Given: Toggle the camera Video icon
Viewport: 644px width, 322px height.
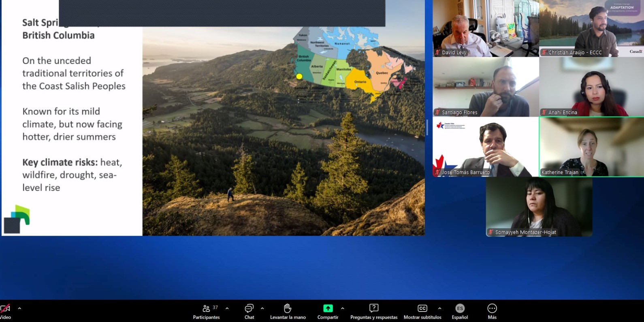Looking at the screenshot, I should [x=5, y=309].
